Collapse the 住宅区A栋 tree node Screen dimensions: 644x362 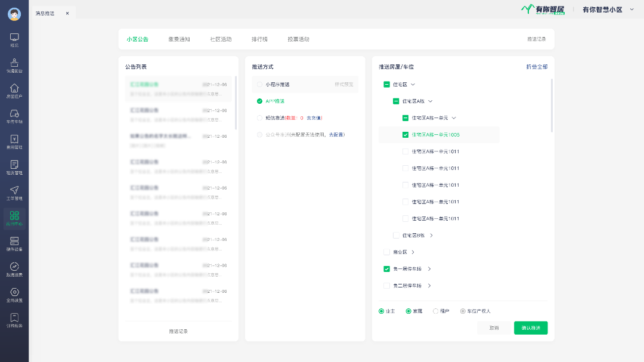[x=431, y=101]
